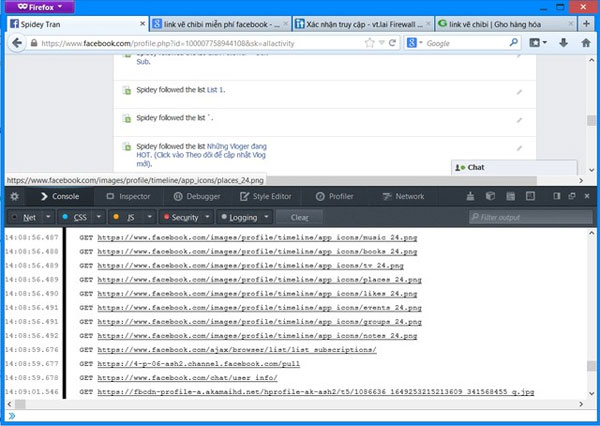The width and height of the screenshot is (600, 426).
Task: Toggle the JS filter button
Action: [126, 217]
